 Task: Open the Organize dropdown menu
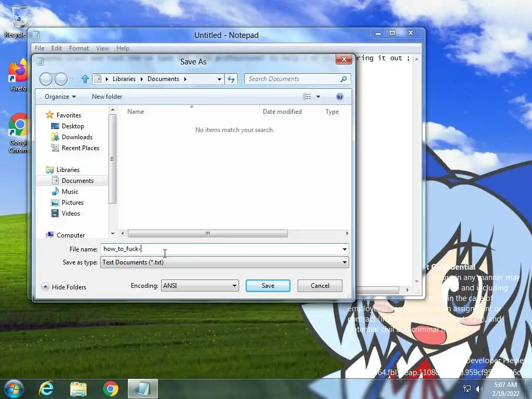(x=60, y=97)
